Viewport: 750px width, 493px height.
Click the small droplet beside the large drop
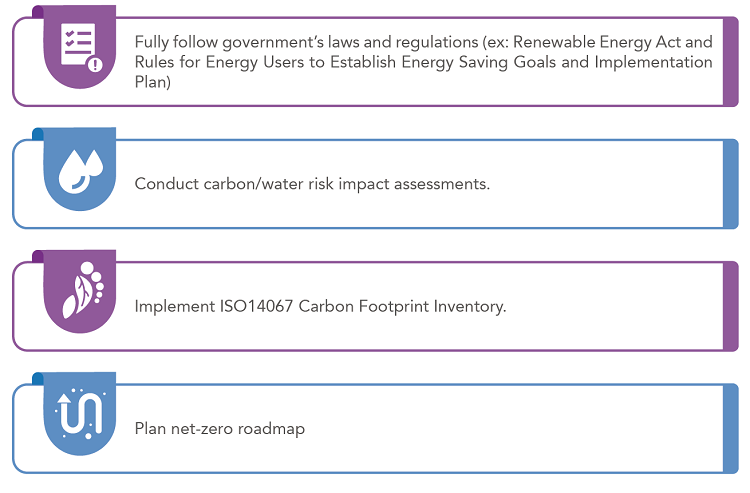coord(93,163)
